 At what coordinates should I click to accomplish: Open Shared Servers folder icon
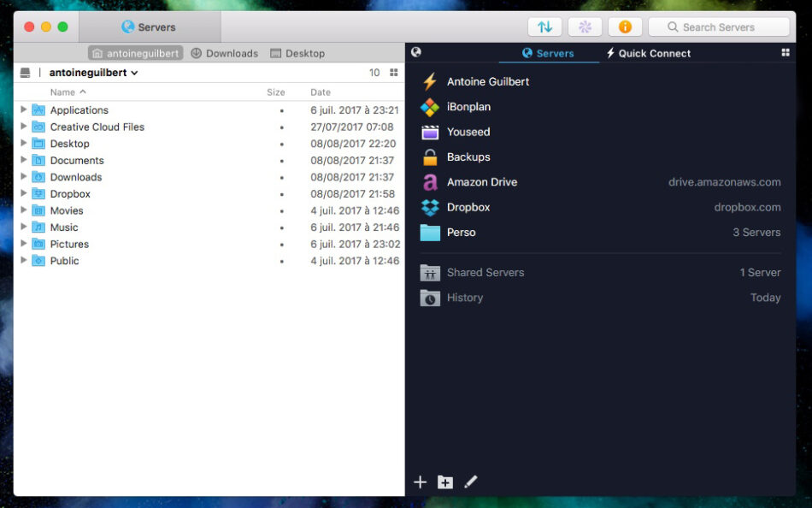coord(430,273)
